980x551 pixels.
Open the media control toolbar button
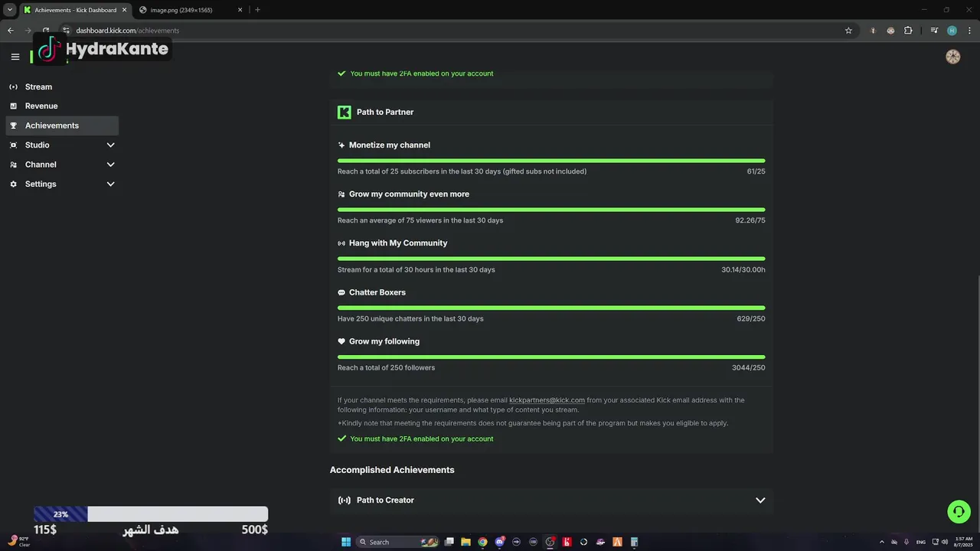click(934, 31)
